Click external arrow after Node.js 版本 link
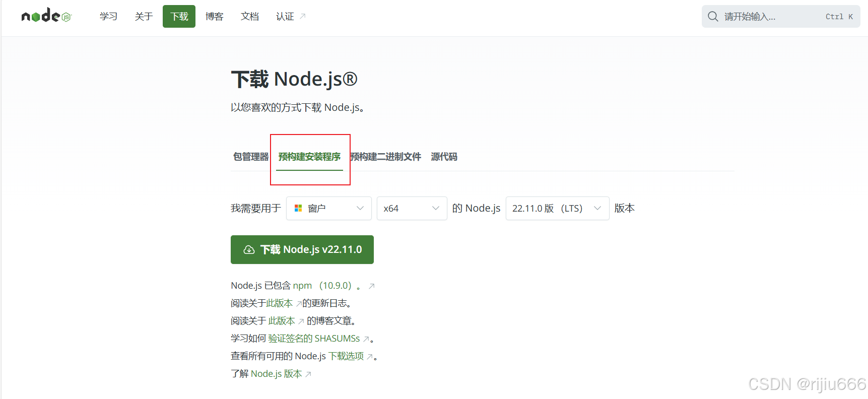The height and width of the screenshot is (399, 868). pos(308,374)
